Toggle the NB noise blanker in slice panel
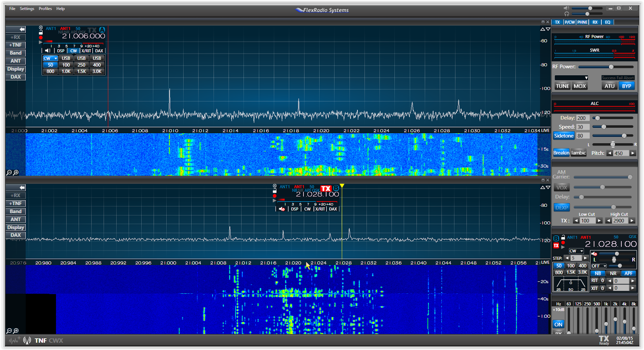This screenshot has height=350, width=644. (x=598, y=273)
